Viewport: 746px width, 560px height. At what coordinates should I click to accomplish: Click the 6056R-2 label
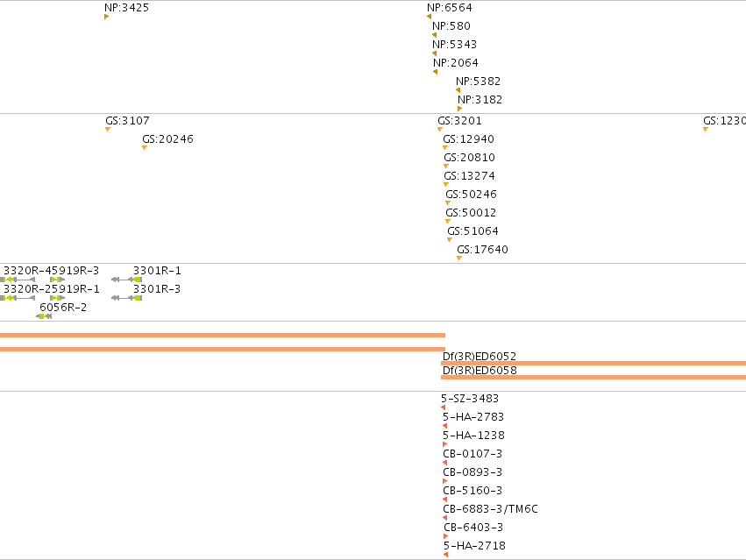tap(63, 308)
